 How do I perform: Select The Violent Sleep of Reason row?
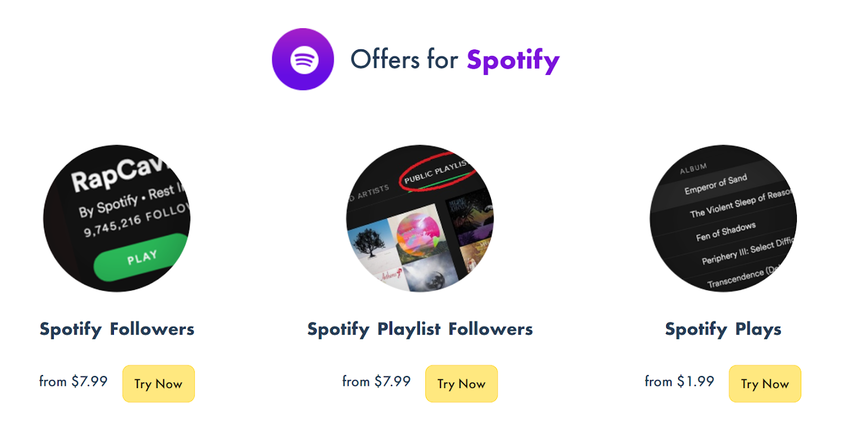739,204
